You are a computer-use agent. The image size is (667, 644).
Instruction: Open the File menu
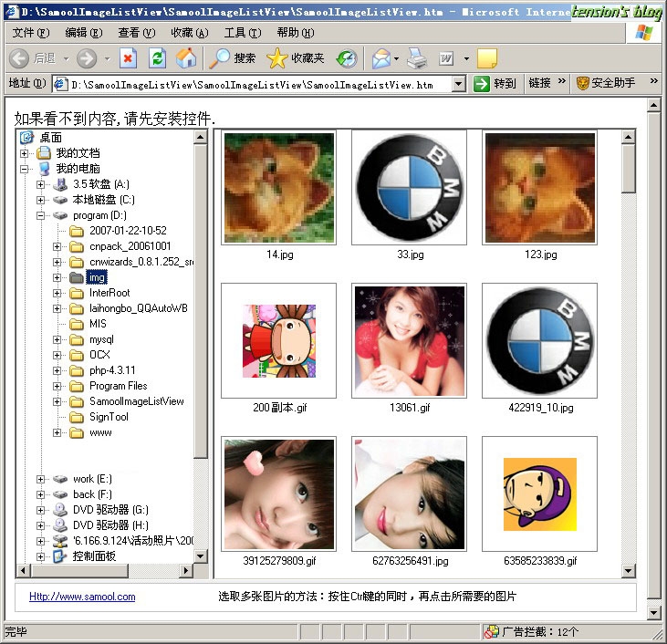click(31, 33)
